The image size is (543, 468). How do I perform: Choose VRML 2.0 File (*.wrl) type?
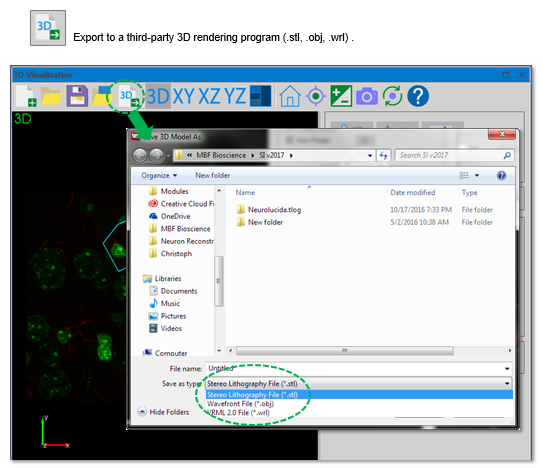click(x=238, y=413)
